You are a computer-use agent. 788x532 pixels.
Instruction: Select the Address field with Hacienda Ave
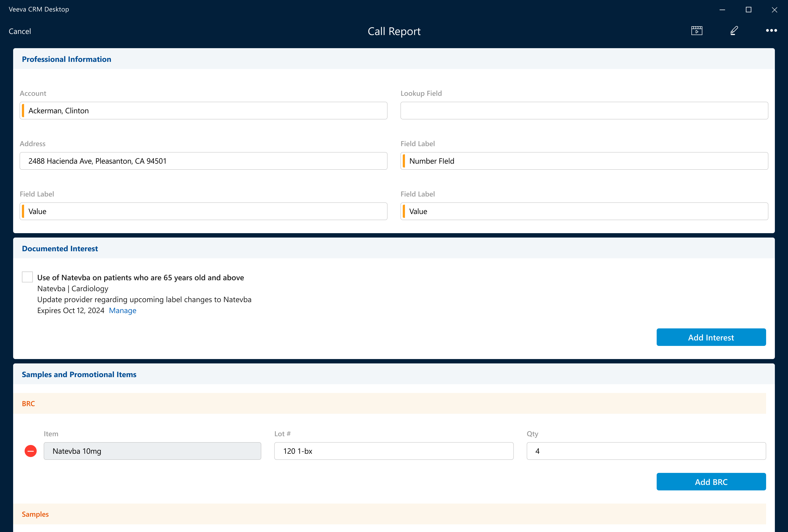204,161
